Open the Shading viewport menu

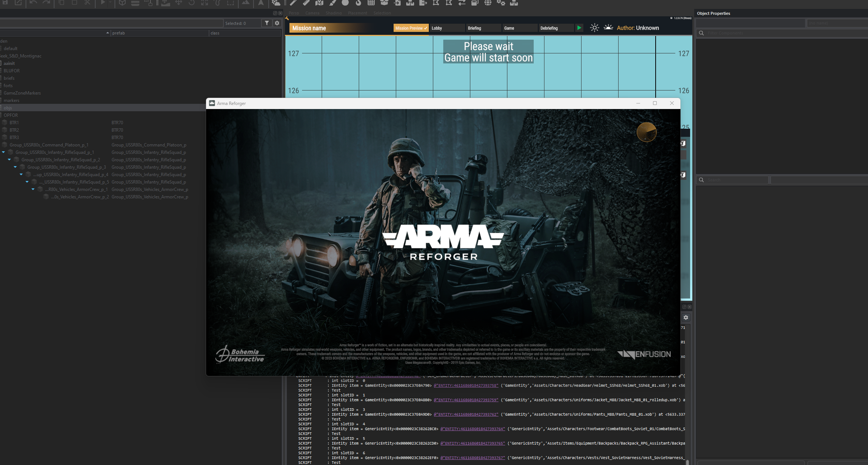[x=334, y=13]
